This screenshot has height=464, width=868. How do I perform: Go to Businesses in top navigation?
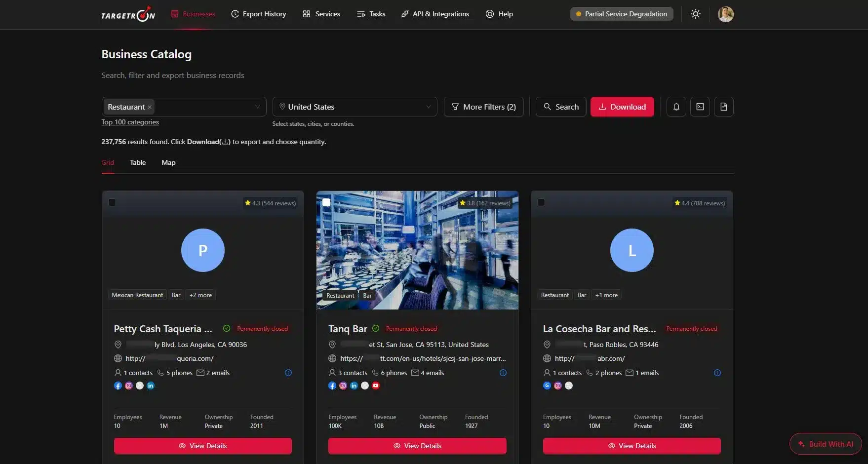coord(193,14)
